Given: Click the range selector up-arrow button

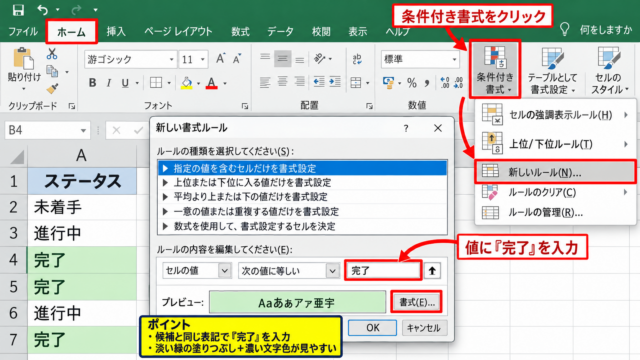Looking at the screenshot, I should coord(432,270).
